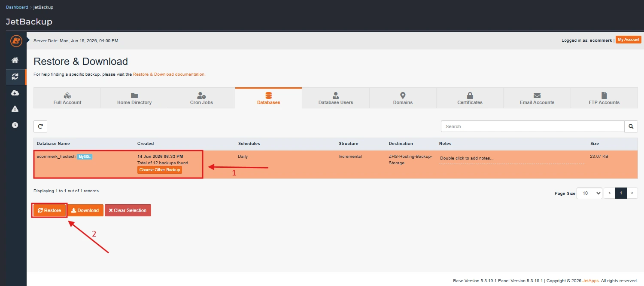Go to next page arrow
Viewport: 644px width, 286px height.
click(x=632, y=193)
